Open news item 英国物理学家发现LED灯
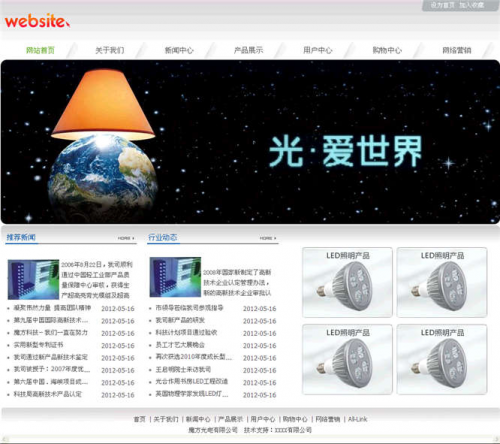 [192, 394]
